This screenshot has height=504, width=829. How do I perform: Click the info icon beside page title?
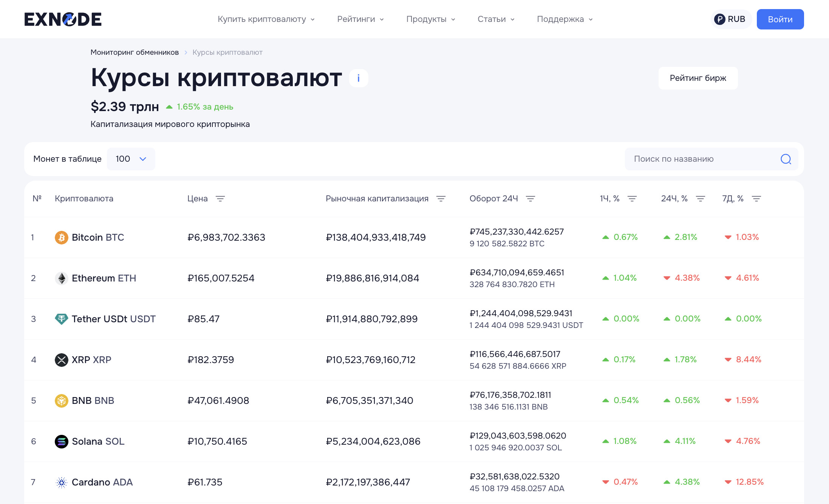click(358, 78)
